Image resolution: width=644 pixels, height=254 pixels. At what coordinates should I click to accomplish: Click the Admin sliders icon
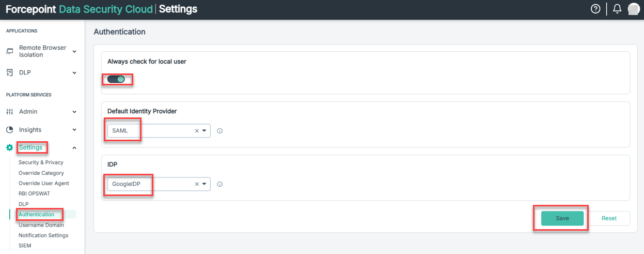tap(9, 112)
